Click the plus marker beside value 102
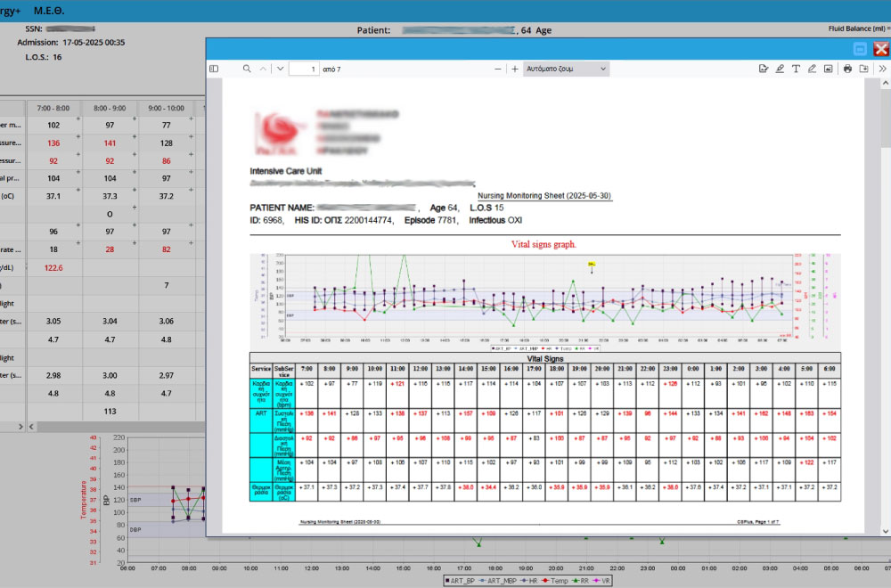Screen dimensions: 891x588 [78, 119]
